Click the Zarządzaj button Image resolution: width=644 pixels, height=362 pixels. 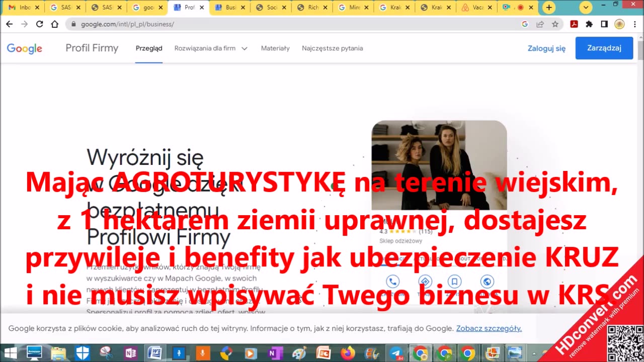[604, 48]
